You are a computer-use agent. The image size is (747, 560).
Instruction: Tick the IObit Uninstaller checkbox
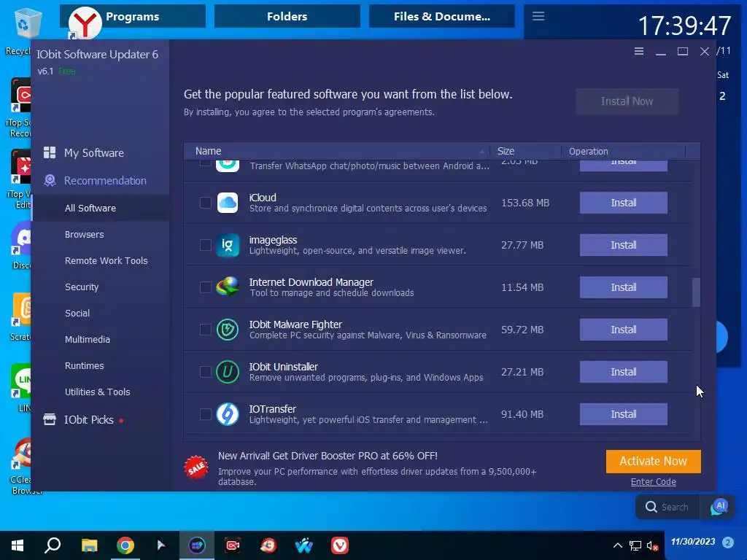click(x=205, y=372)
